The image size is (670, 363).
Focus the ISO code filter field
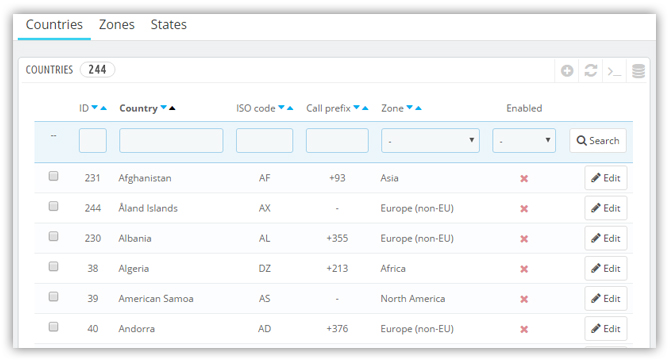264,141
